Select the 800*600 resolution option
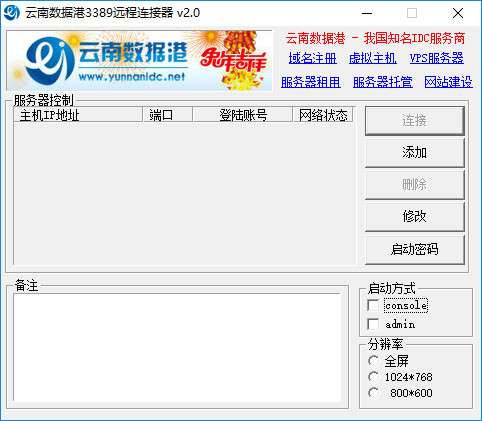Image resolution: width=482 pixels, height=421 pixels. tap(373, 393)
